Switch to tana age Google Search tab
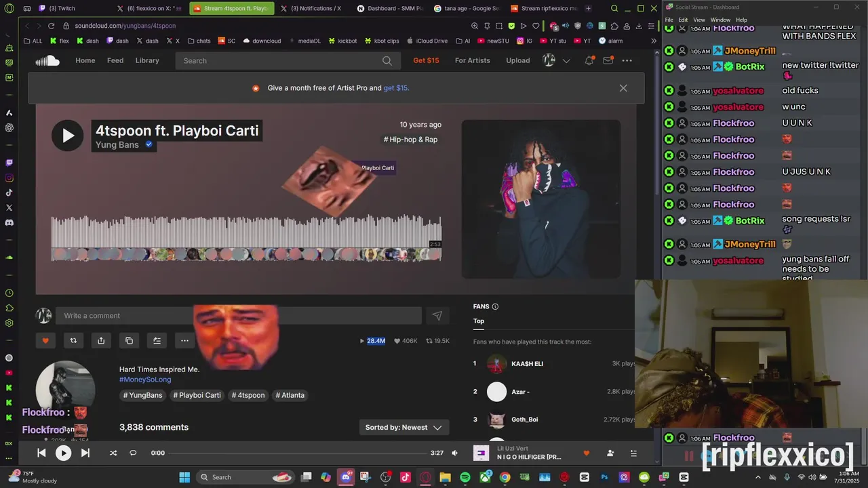The image size is (868, 488). pos(467,9)
